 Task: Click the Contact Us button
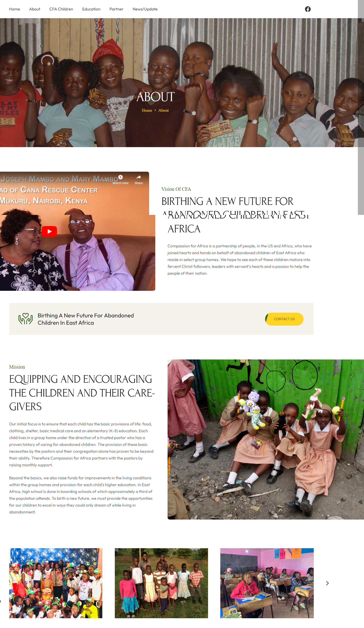pos(284,319)
